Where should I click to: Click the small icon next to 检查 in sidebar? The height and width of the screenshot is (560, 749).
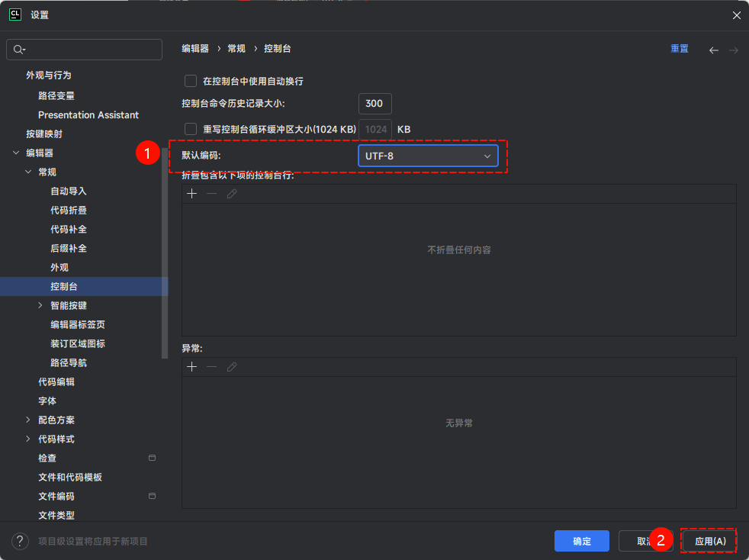pyautogui.click(x=153, y=458)
